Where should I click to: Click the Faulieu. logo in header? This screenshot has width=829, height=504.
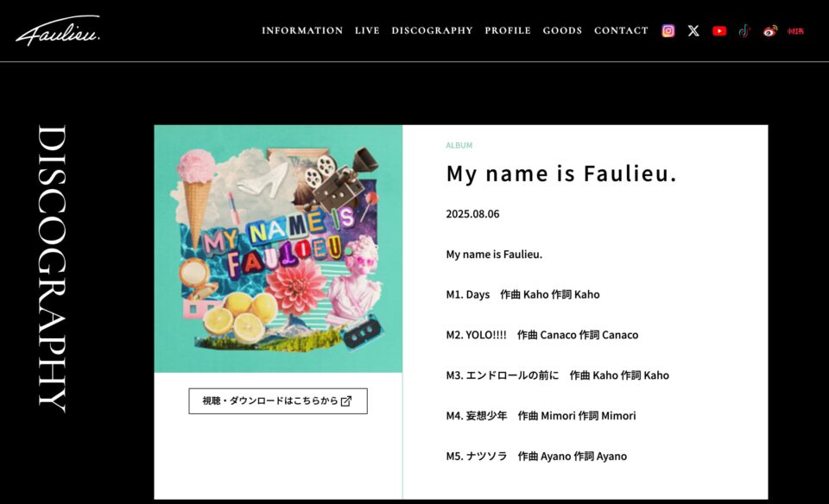58,31
